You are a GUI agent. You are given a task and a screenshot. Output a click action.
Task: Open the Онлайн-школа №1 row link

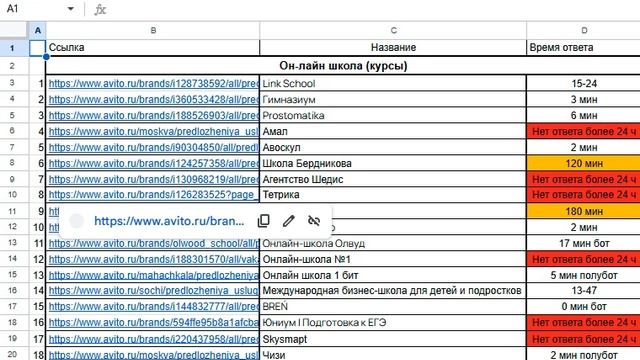153,259
